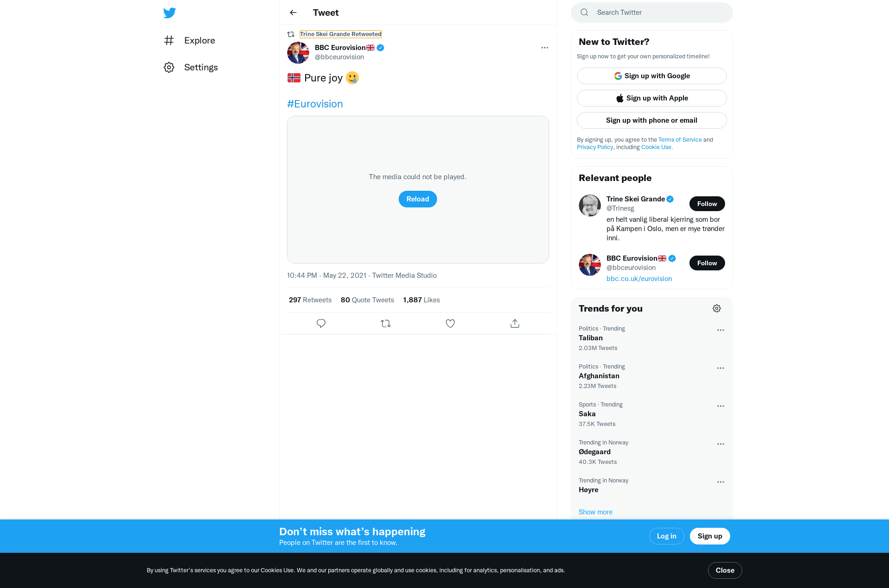Image resolution: width=889 pixels, height=588 pixels.
Task: Open more options for Saka trend
Action: point(720,406)
